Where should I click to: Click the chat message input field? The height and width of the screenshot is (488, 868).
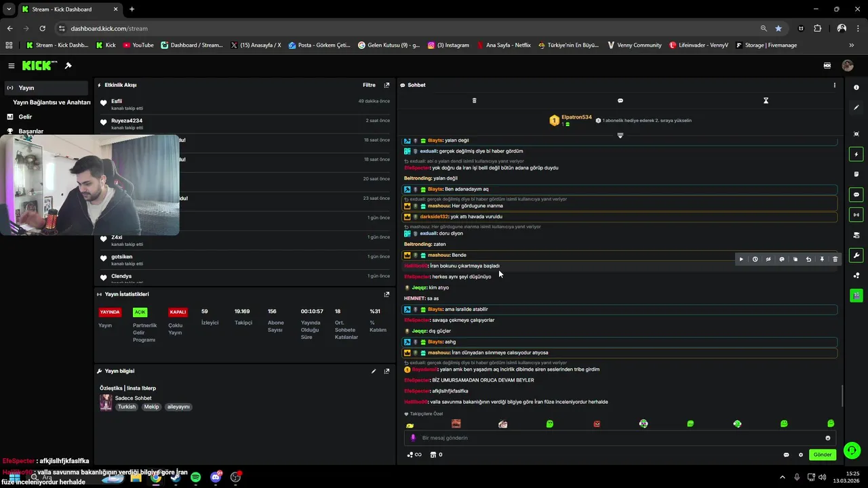click(620, 438)
